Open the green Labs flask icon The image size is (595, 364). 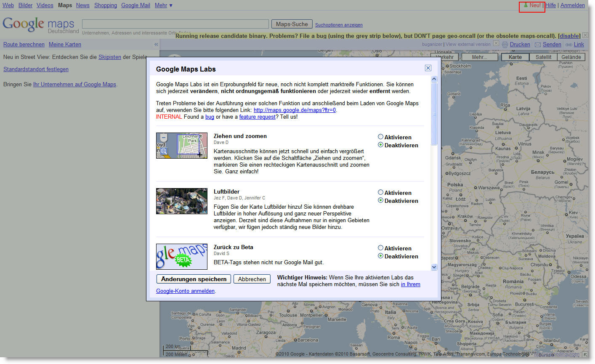tap(525, 5)
